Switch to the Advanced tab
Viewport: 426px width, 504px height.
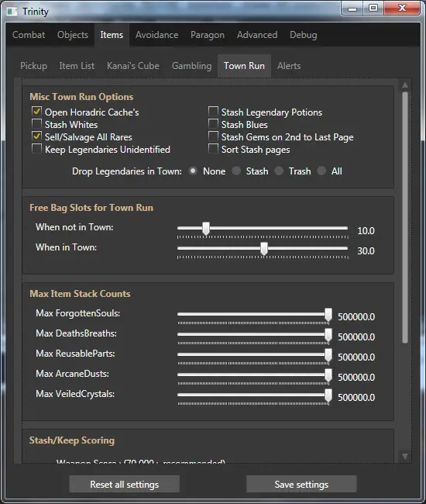pos(257,35)
